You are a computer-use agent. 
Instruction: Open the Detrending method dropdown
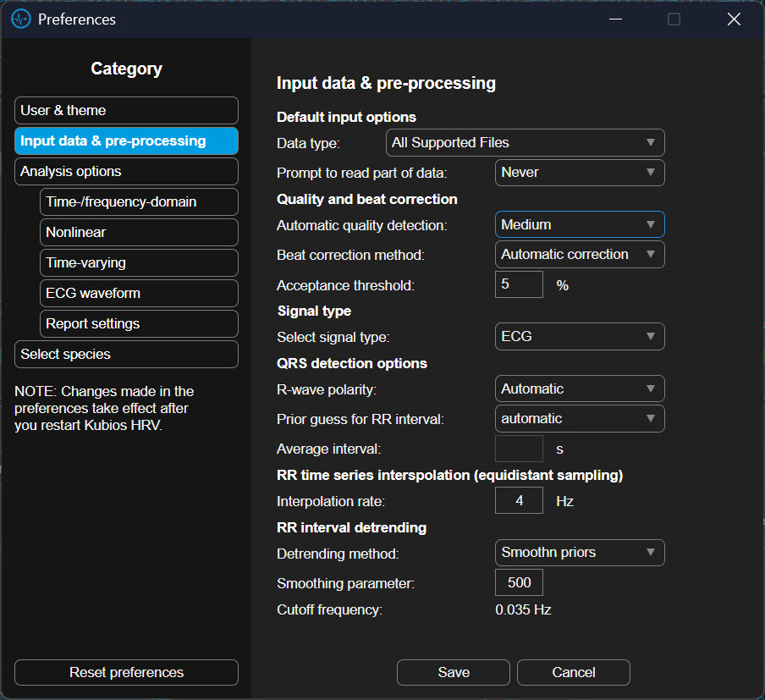(579, 553)
